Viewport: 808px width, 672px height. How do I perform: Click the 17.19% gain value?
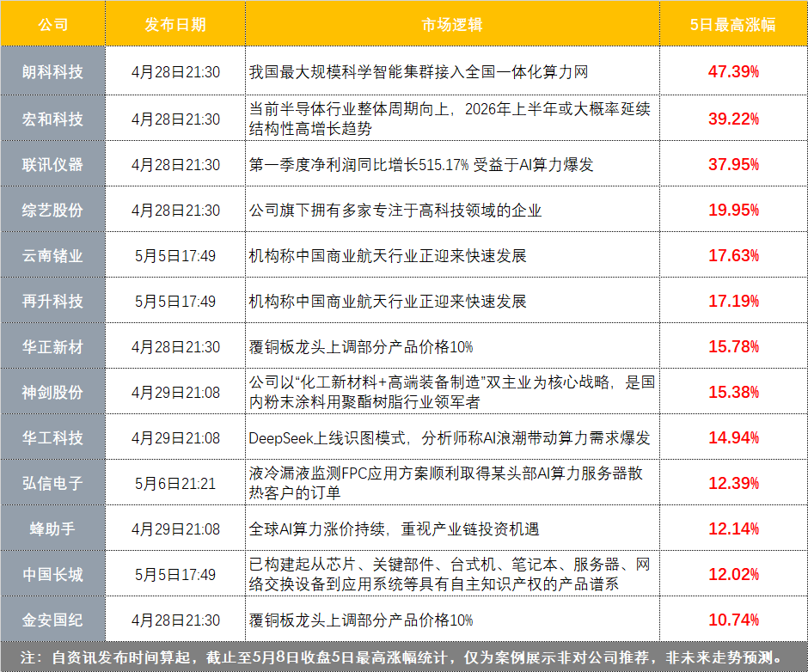point(733,301)
